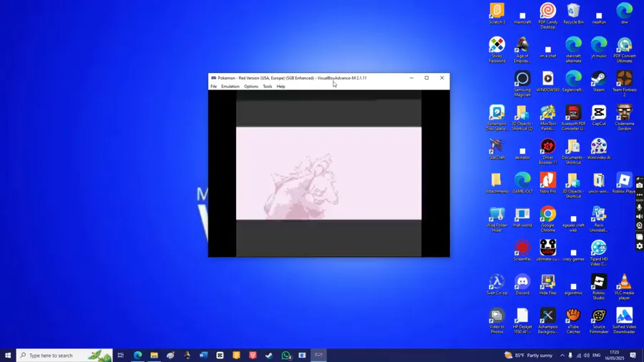The width and height of the screenshot is (644, 362).
Task: Toggle the recorder speaker audio icon
Action: (640, 216)
